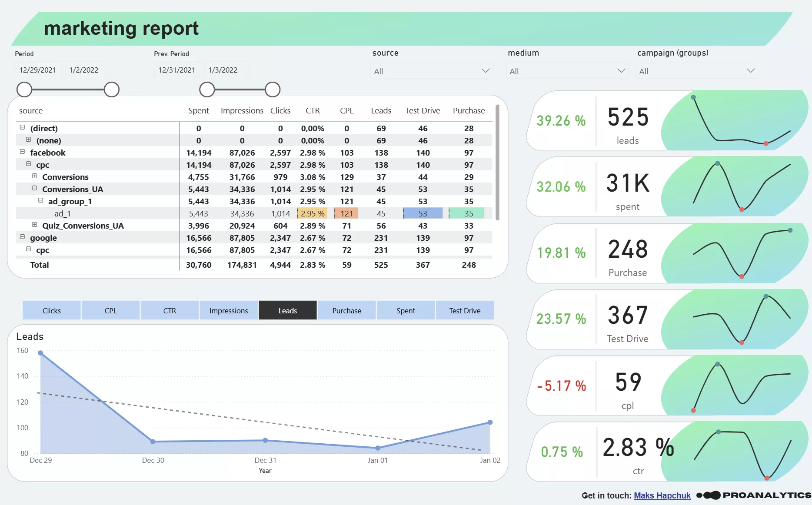Click the blue 53 Test Drive cell for ad_1
The width and height of the screenshot is (812, 505).
(423, 213)
